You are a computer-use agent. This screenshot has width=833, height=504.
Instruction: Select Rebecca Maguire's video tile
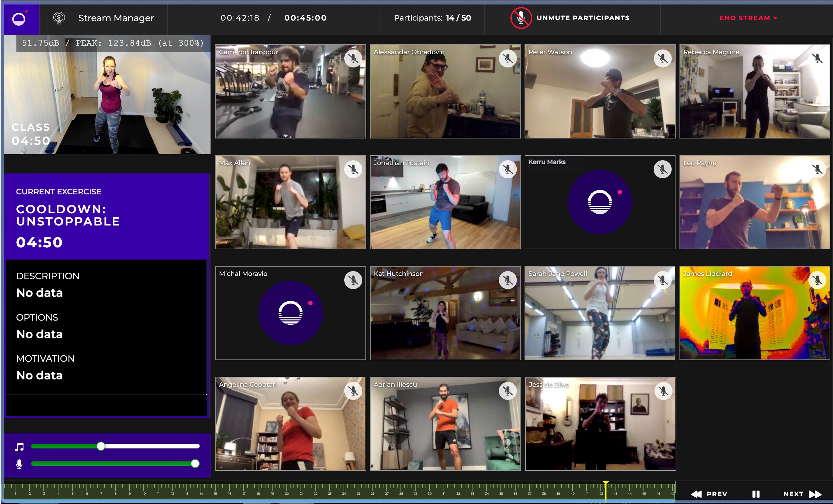coord(755,91)
